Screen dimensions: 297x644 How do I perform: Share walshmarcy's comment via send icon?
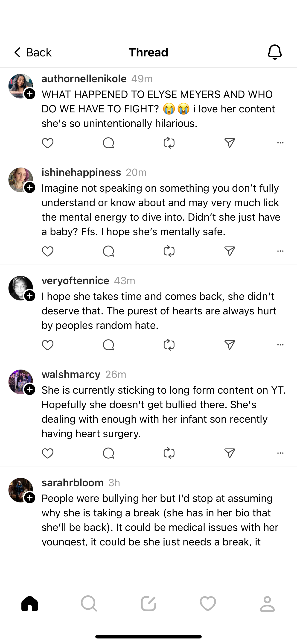(230, 453)
